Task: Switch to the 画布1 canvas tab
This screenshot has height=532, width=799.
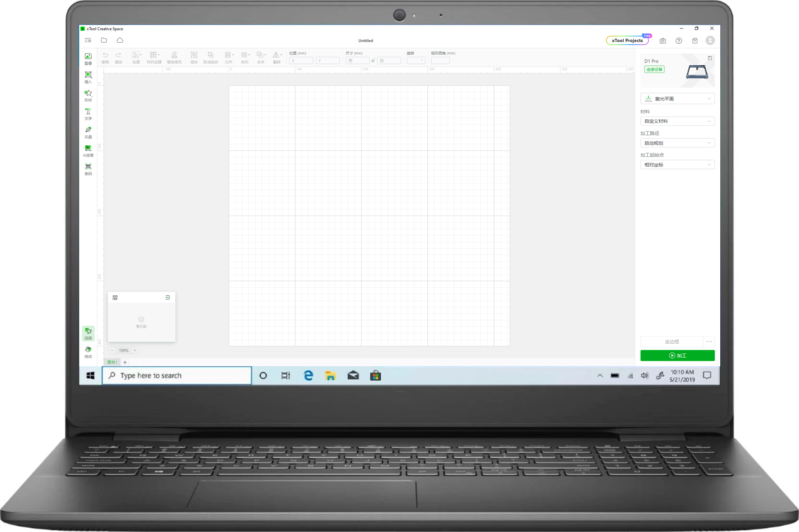Action: click(112, 362)
